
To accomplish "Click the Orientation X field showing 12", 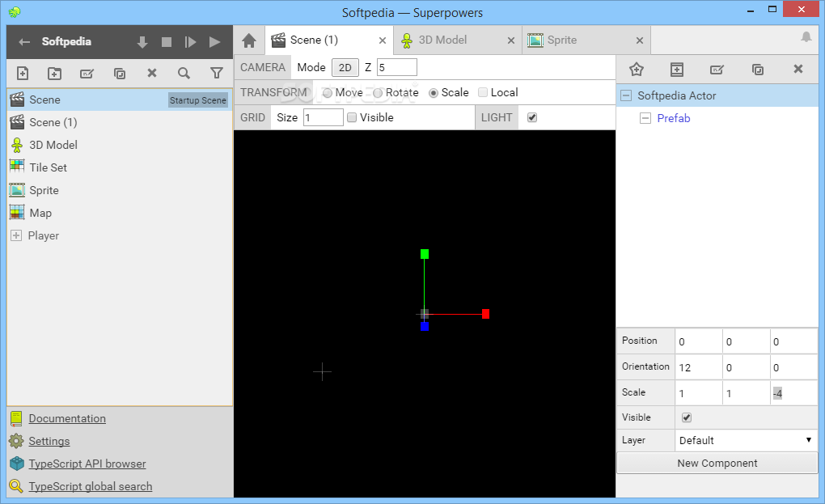I will click(x=698, y=368).
